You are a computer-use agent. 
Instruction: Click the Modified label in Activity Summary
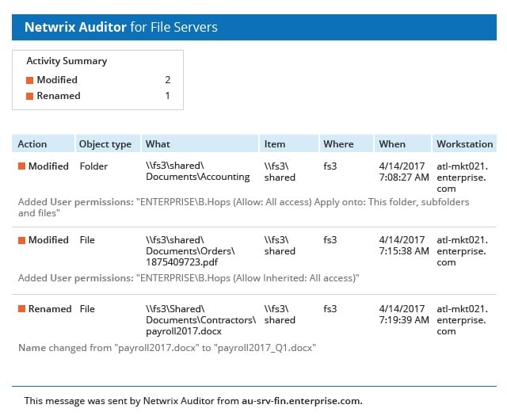(57, 80)
